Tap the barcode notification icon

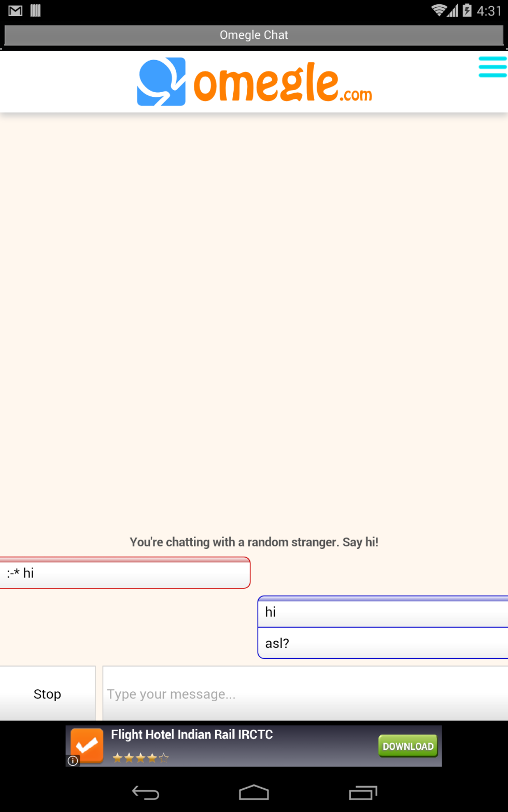coord(35,10)
